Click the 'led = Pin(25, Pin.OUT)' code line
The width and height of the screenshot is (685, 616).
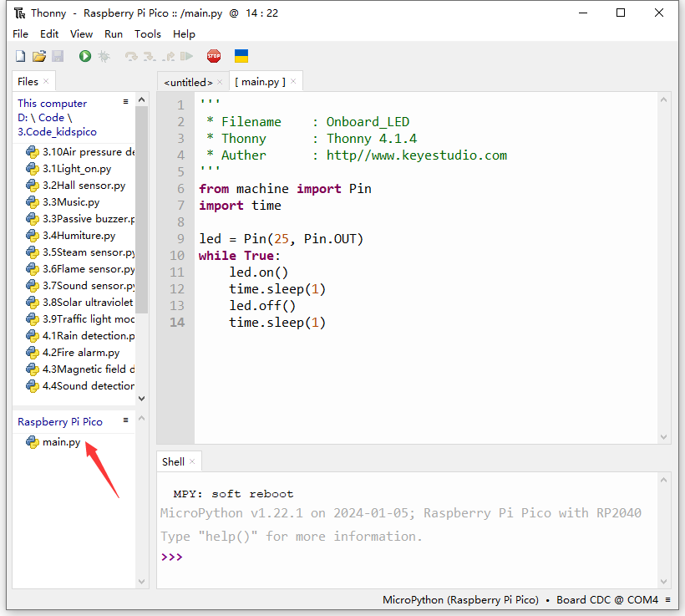coord(281,239)
